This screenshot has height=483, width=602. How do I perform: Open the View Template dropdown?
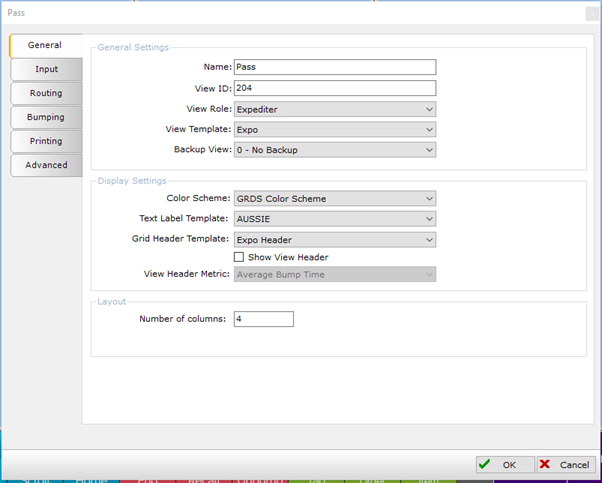pyautogui.click(x=334, y=129)
